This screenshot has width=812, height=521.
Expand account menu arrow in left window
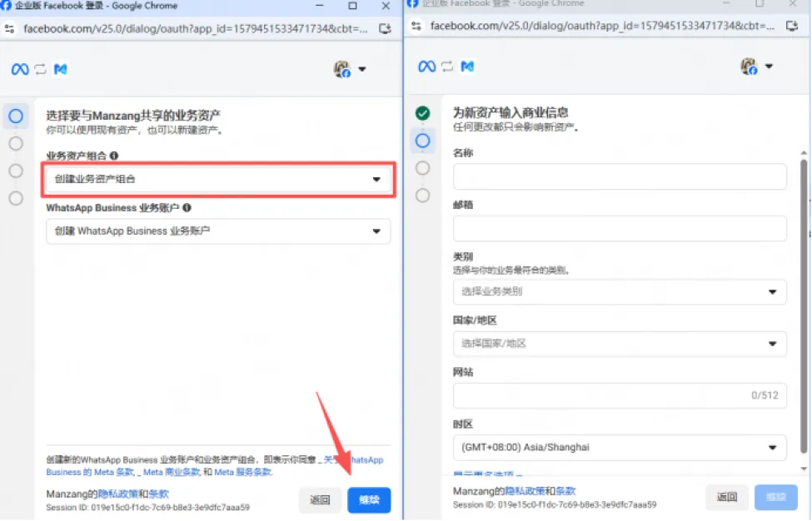362,69
